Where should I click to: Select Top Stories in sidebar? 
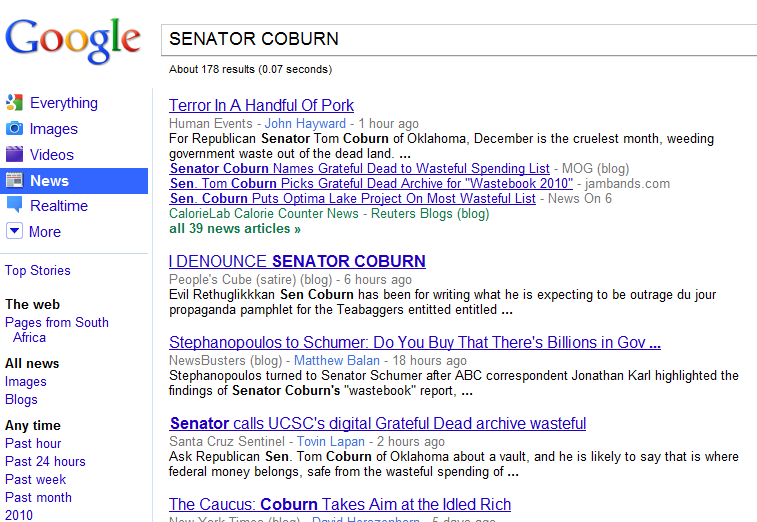coord(38,271)
